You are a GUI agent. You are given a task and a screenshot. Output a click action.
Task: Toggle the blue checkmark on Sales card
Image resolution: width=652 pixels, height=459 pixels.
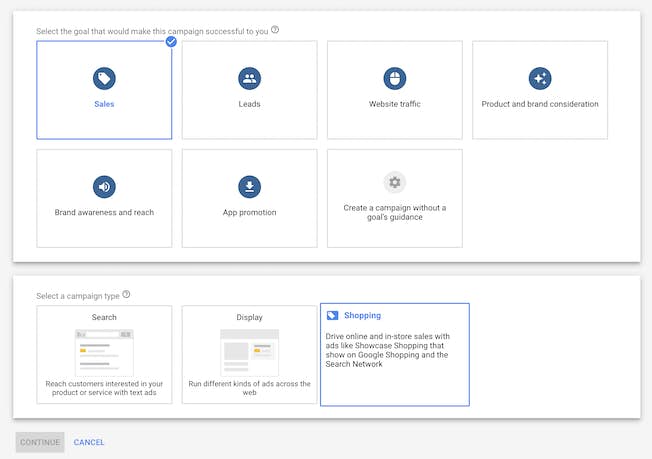[171, 42]
